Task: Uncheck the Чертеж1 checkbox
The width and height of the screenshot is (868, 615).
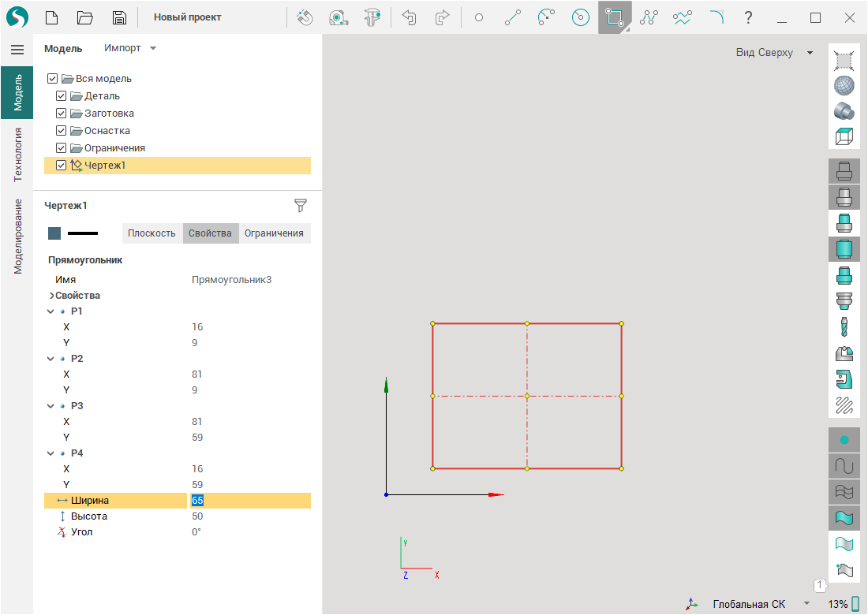Action: click(62, 166)
